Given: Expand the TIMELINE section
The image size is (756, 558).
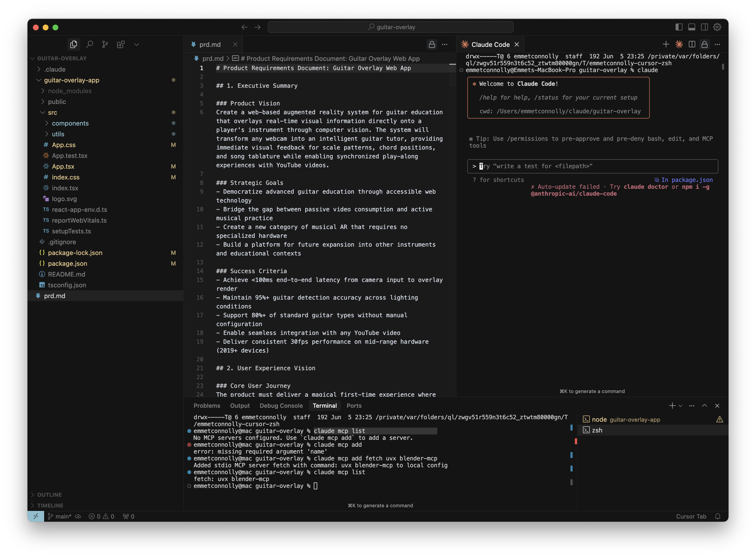Looking at the screenshot, I should click(105, 505).
